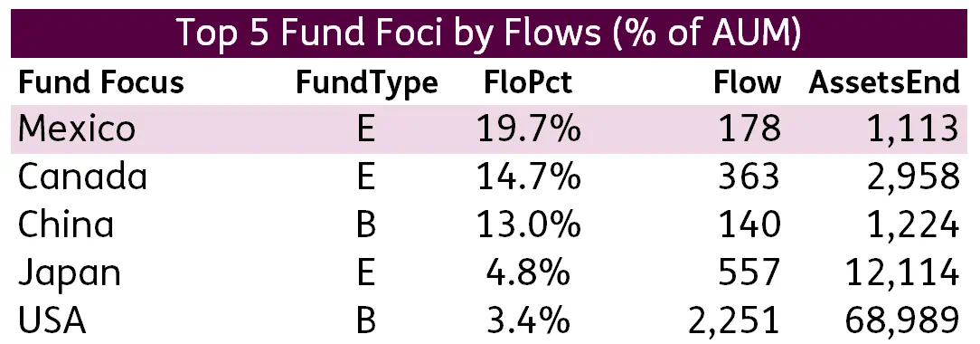Image resolution: width=980 pixels, height=344 pixels.
Task: Select the highlighted Mexico row label
Action: [76, 129]
